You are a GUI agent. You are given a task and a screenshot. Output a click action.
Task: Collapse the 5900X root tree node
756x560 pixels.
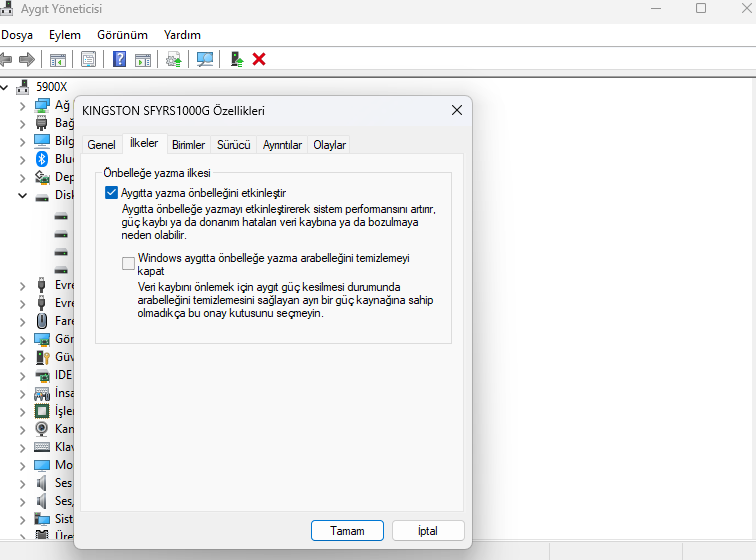4,87
